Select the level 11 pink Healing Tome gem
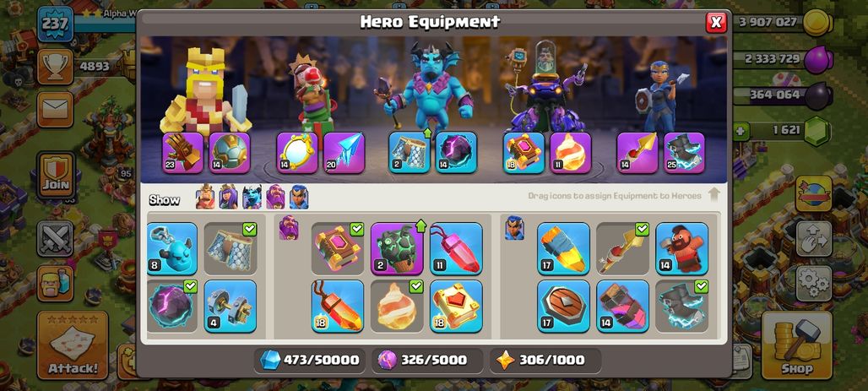The image size is (868, 391). [456, 248]
